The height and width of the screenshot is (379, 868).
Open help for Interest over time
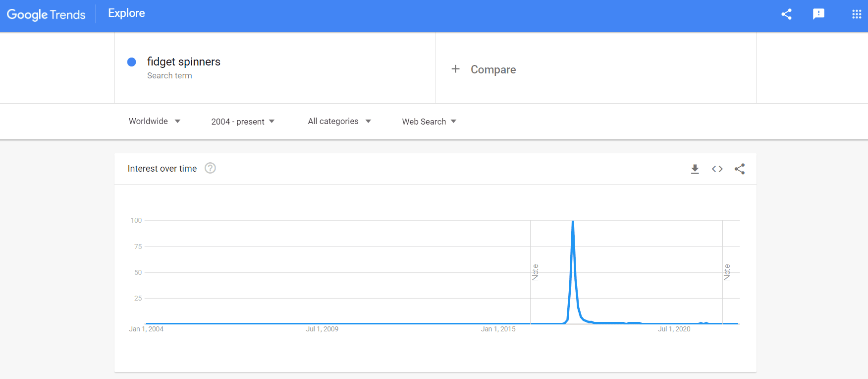pyautogui.click(x=210, y=168)
